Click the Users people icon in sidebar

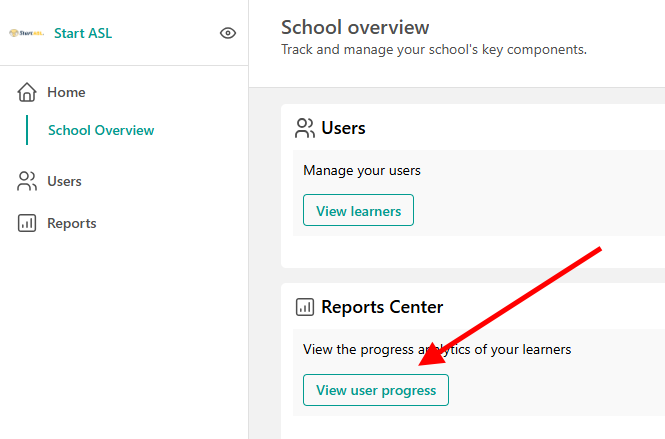click(x=27, y=181)
